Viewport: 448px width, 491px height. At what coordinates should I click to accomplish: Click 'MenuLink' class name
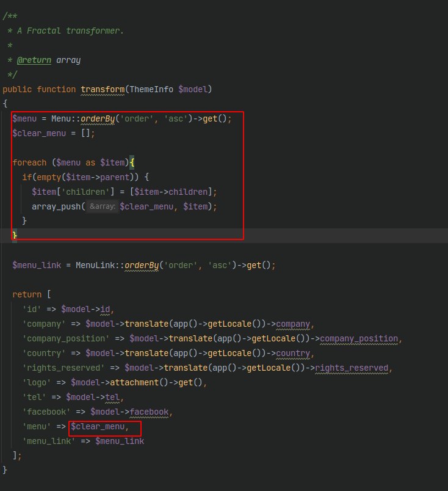[x=95, y=266]
